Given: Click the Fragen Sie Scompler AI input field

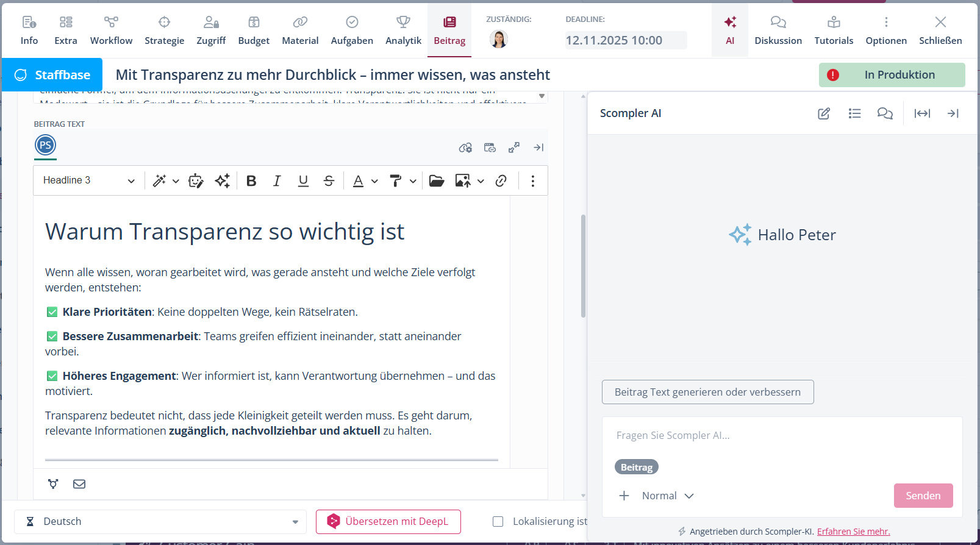Looking at the screenshot, I should point(781,435).
